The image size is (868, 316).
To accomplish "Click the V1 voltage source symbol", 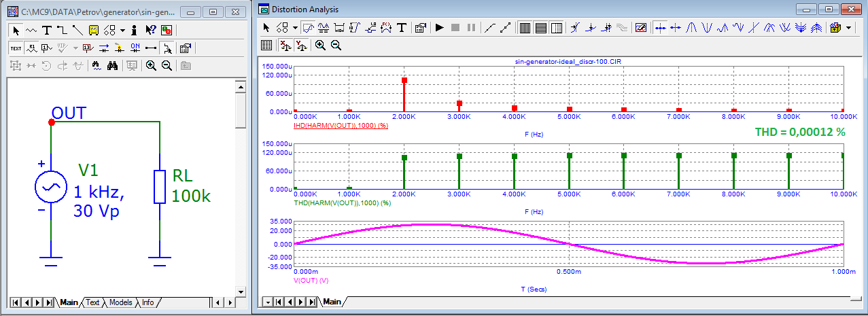I will point(51,186).
